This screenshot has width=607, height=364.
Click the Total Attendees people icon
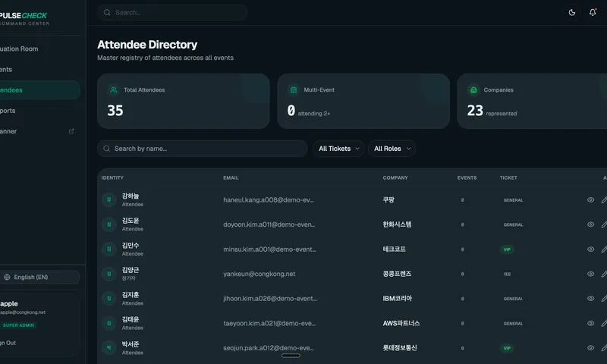coord(113,89)
